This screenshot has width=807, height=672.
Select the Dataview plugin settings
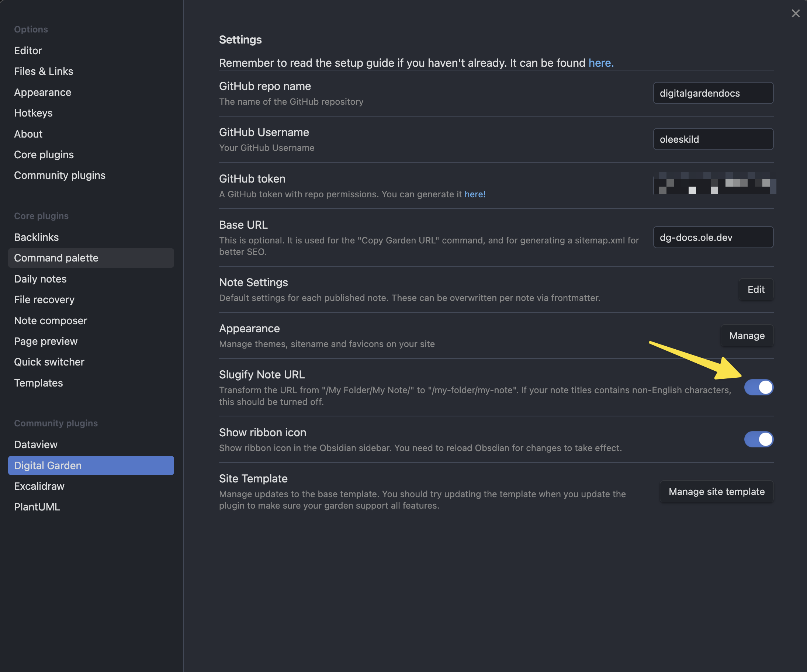click(x=36, y=444)
